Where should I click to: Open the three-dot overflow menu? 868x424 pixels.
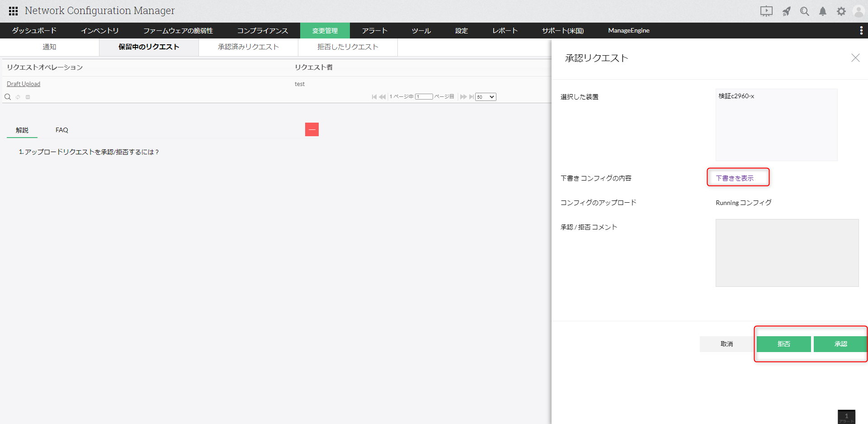coord(861,30)
